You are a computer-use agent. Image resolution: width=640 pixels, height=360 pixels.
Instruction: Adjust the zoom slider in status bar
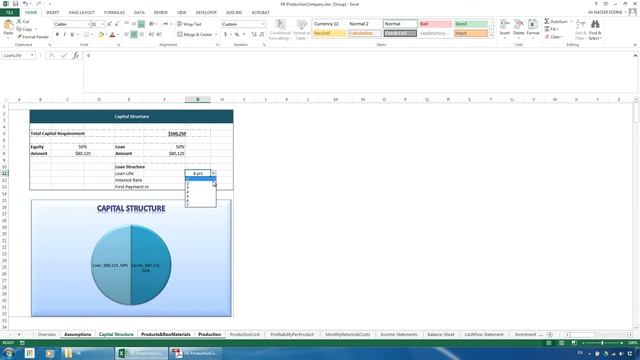[602, 343]
